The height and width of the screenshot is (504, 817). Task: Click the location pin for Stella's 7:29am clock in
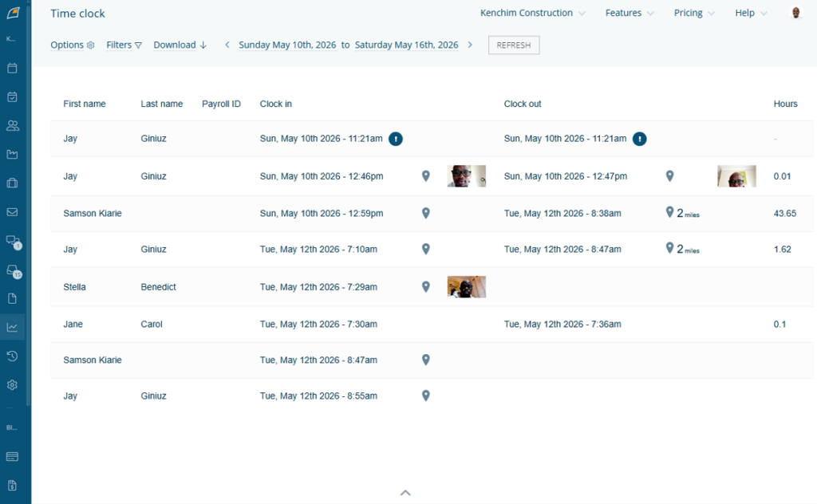pyautogui.click(x=426, y=287)
